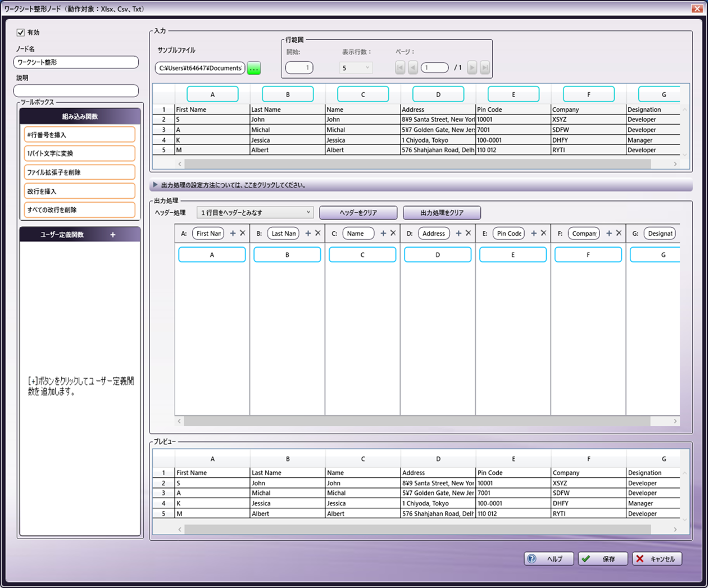Click the green browse sample file button

pyautogui.click(x=254, y=69)
